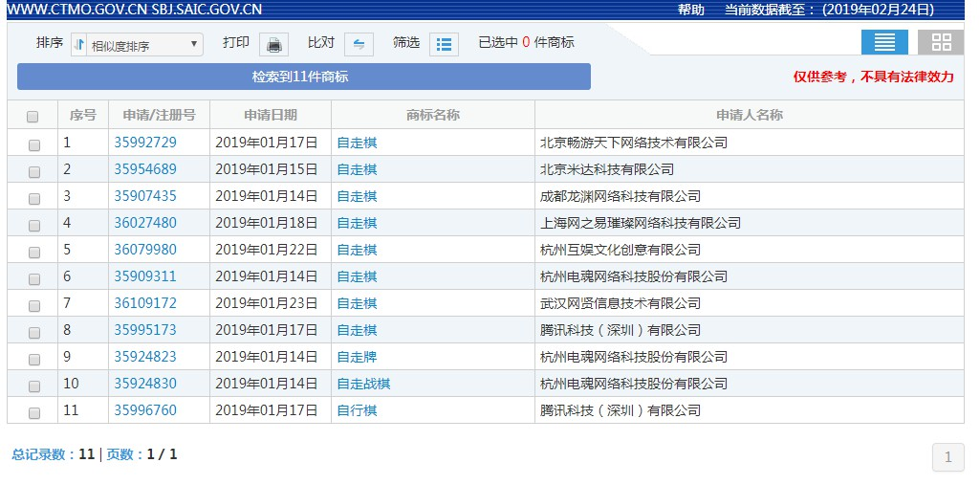Click the 申请人名称 column header
Screen dimensions: 980x485
(x=750, y=115)
